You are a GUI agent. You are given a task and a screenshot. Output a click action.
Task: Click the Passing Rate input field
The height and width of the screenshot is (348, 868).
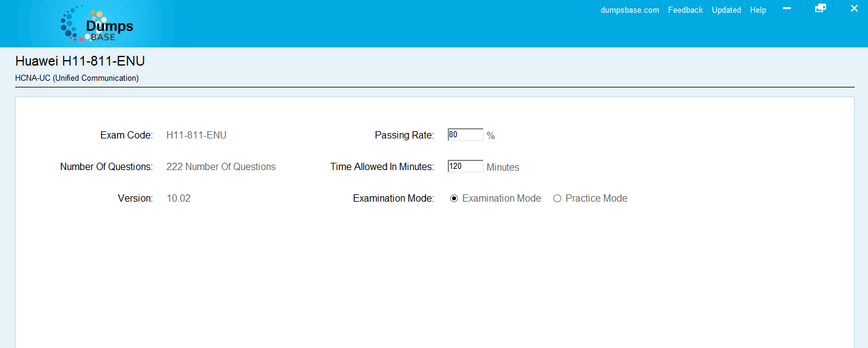pos(465,135)
